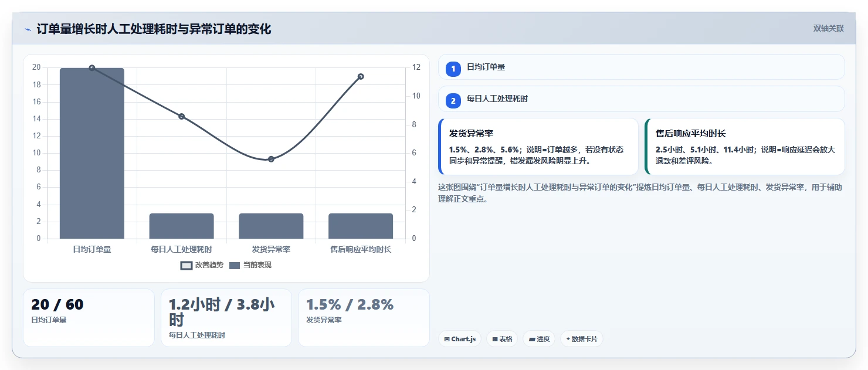
Task: Click the line point above 每日人工处理耗时
Action: pyautogui.click(x=181, y=116)
